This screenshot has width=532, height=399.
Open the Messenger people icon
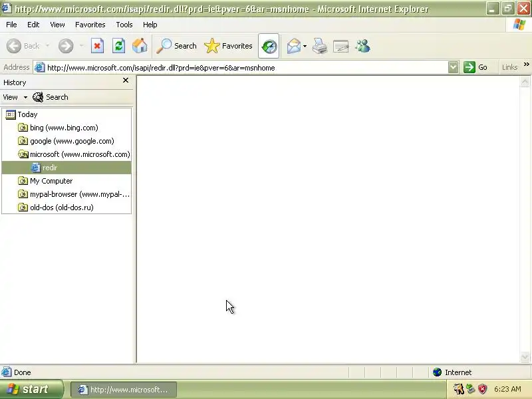(362, 46)
